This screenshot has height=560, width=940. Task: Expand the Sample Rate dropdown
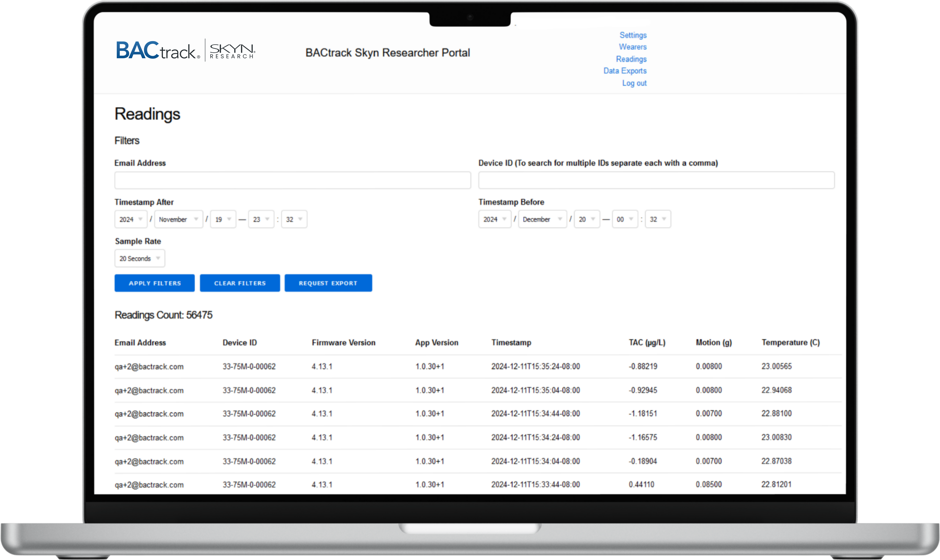[x=140, y=258]
